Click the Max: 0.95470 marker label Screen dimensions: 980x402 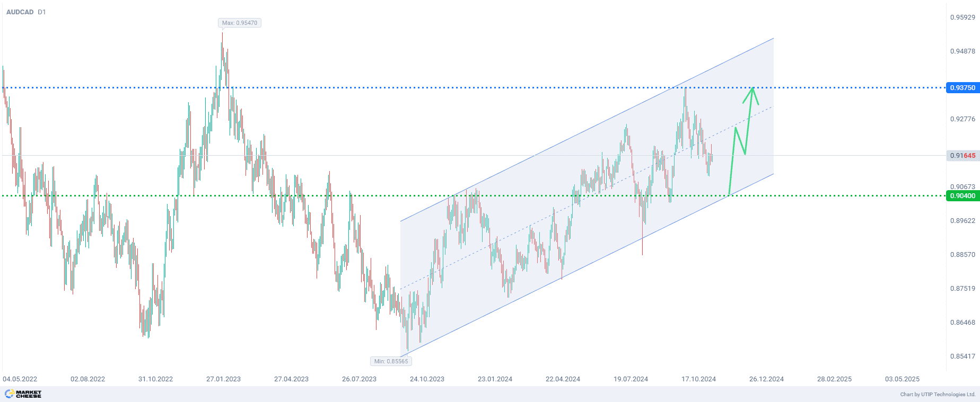(239, 23)
